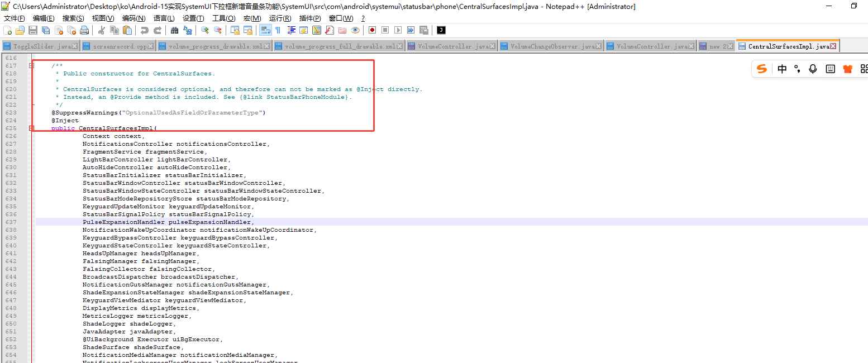Collapse the Javadoc comment fold at line 617
The width and height of the screenshot is (868, 363).
point(32,66)
